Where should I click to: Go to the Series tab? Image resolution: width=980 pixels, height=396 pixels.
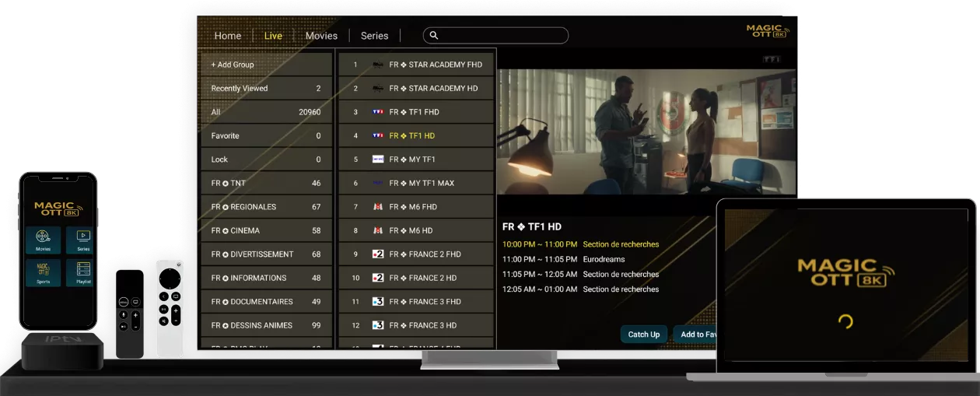tap(374, 36)
